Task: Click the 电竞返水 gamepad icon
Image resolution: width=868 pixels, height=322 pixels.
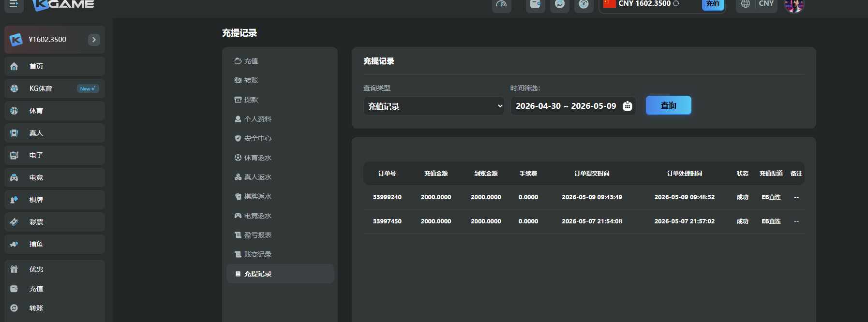Action: coord(238,216)
